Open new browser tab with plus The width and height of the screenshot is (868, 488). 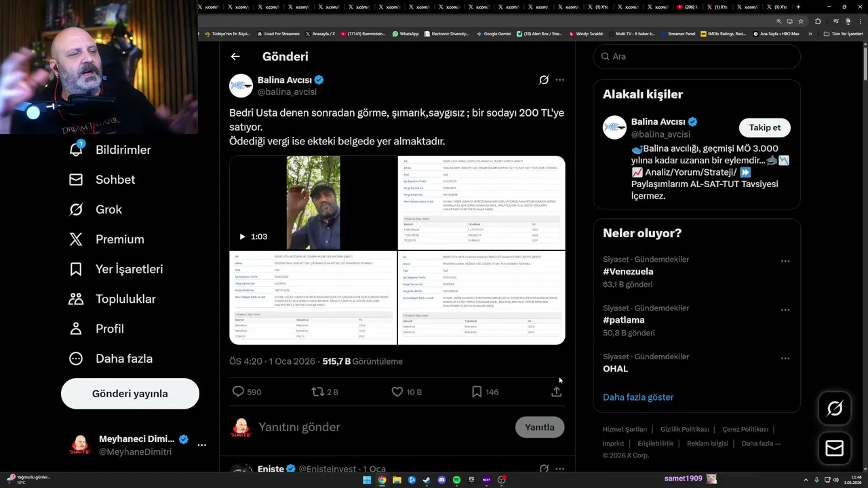pos(798,7)
